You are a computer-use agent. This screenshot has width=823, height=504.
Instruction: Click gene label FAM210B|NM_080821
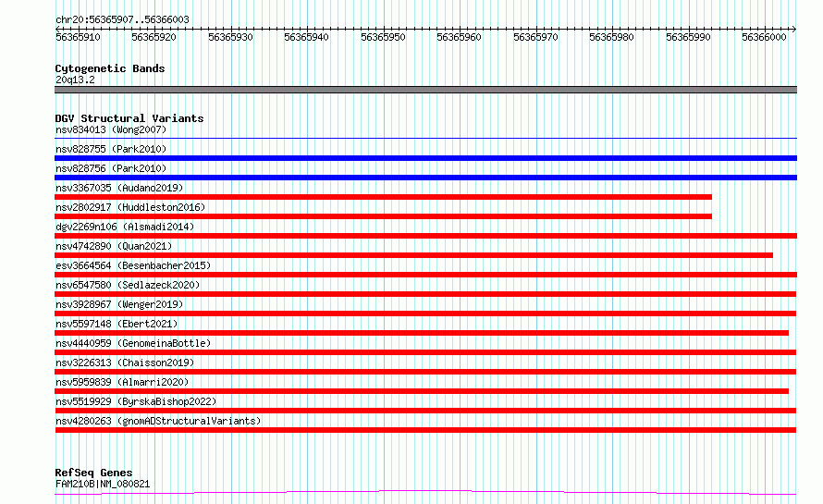pyautogui.click(x=103, y=484)
